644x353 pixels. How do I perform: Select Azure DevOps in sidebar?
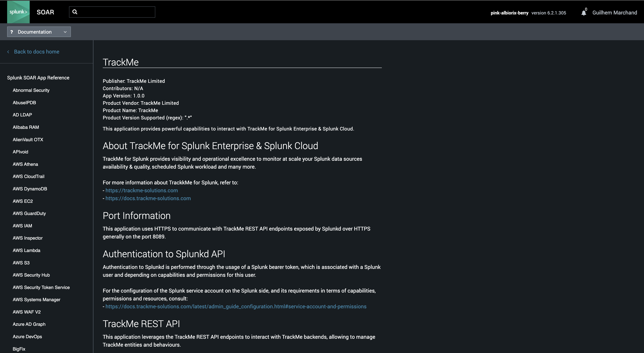(x=27, y=337)
